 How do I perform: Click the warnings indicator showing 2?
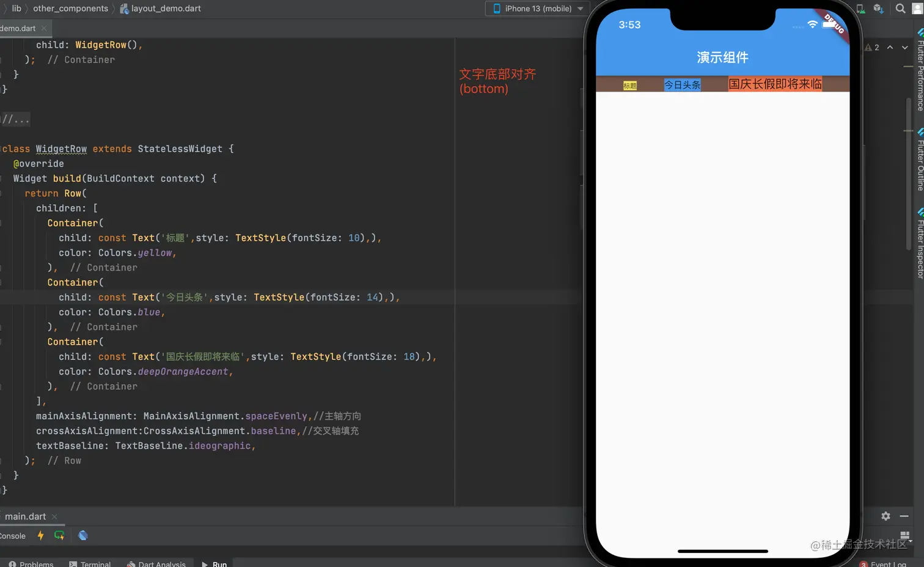[872, 48]
